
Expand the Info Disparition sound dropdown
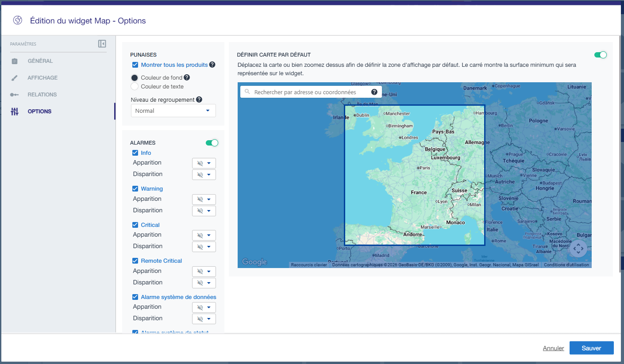pos(204,175)
